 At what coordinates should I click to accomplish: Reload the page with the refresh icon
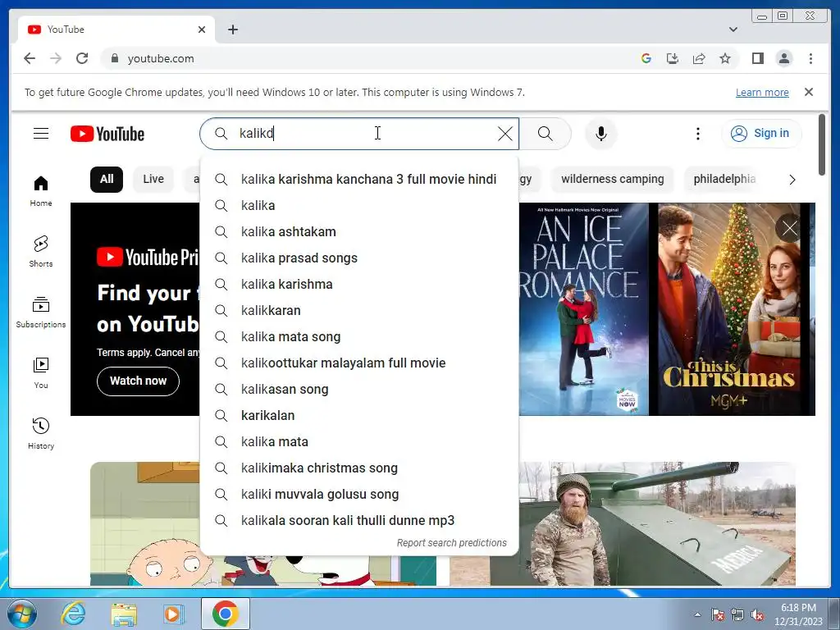point(82,58)
